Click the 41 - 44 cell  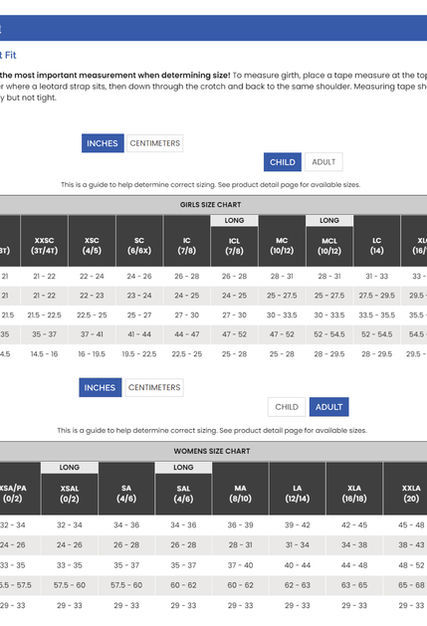139,334
